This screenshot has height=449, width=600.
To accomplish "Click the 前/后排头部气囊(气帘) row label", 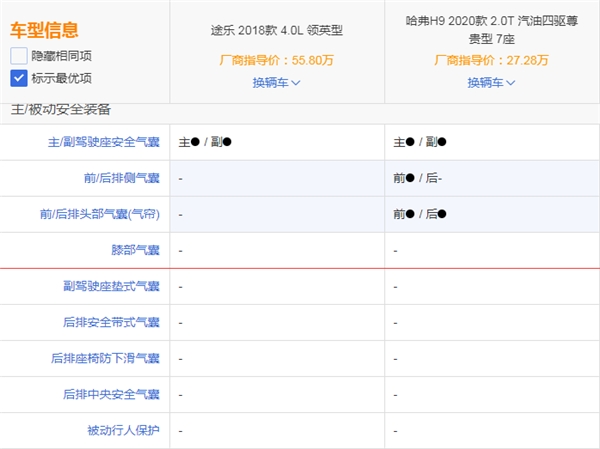I will 103,214.
